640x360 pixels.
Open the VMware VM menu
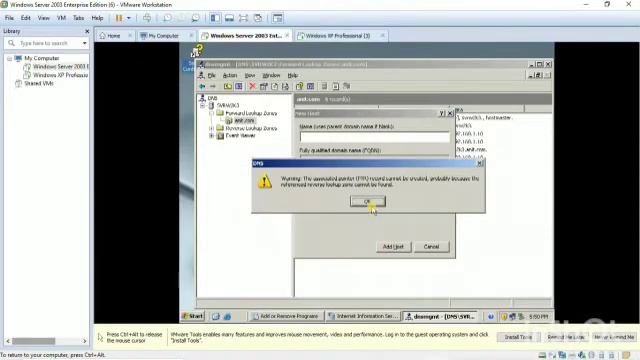61,18
